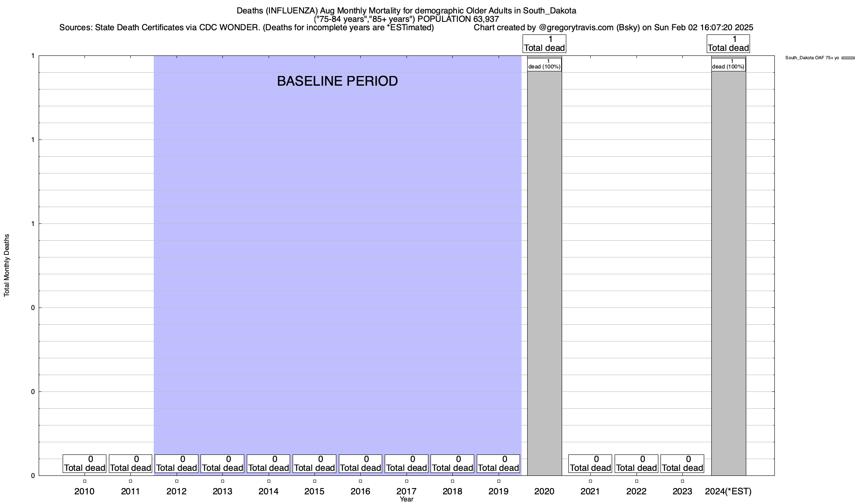Screen dimensions: 861x504
Task: Click the BASELINE PERIOD label
Action: [337, 81]
